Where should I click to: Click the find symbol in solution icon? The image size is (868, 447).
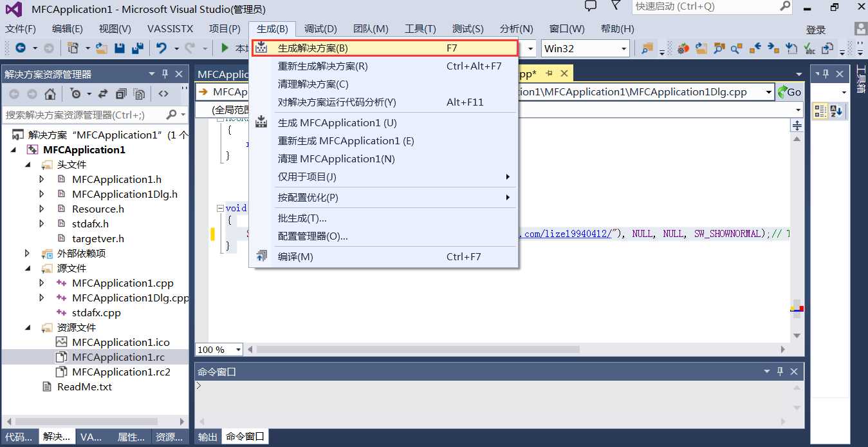(x=719, y=48)
